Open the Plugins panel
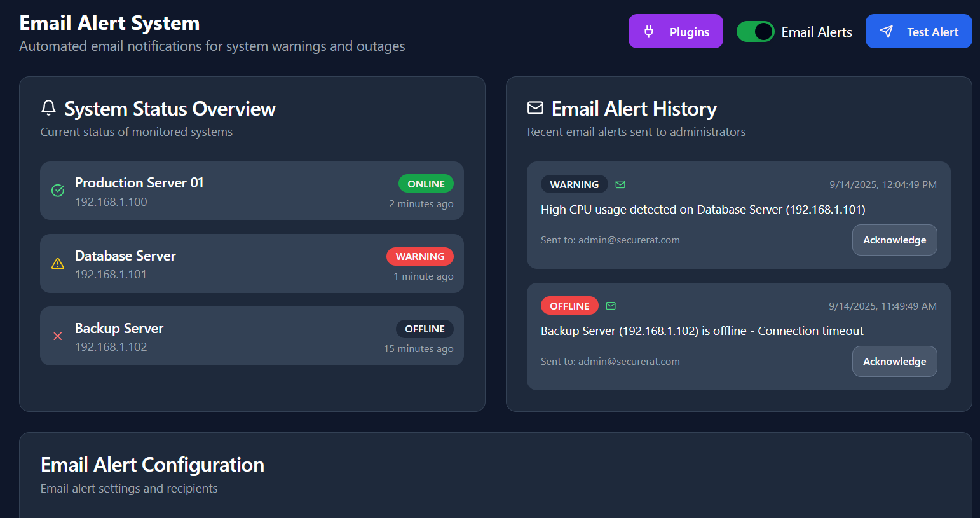Image resolution: width=980 pixels, height=518 pixels. coord(676,32)
